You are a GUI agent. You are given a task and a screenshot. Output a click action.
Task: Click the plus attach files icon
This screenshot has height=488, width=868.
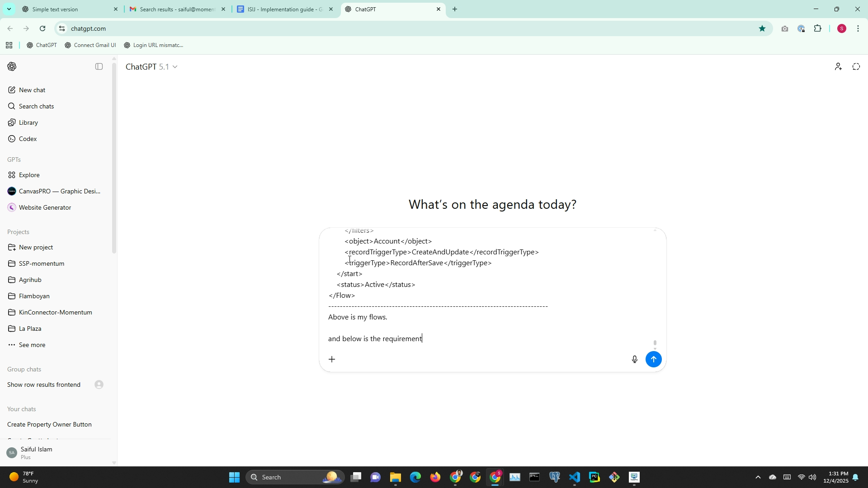click(332, 359)
